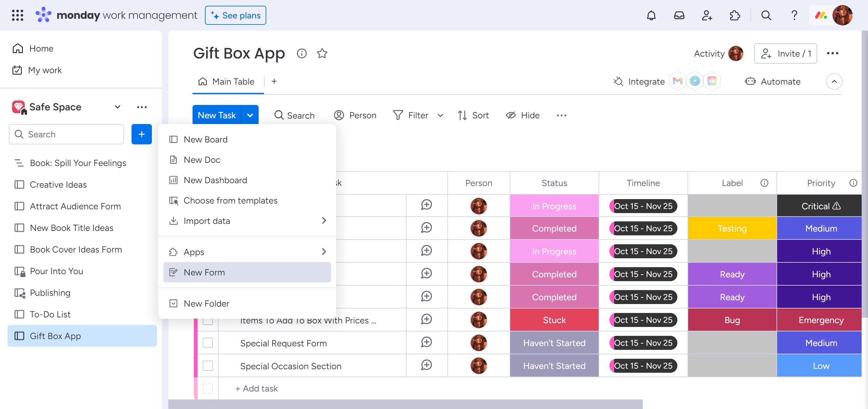Image resolution: width=868 pixels, height=409 pixels.
Task: Open the help question mark icon
Action: click(794, 16)
